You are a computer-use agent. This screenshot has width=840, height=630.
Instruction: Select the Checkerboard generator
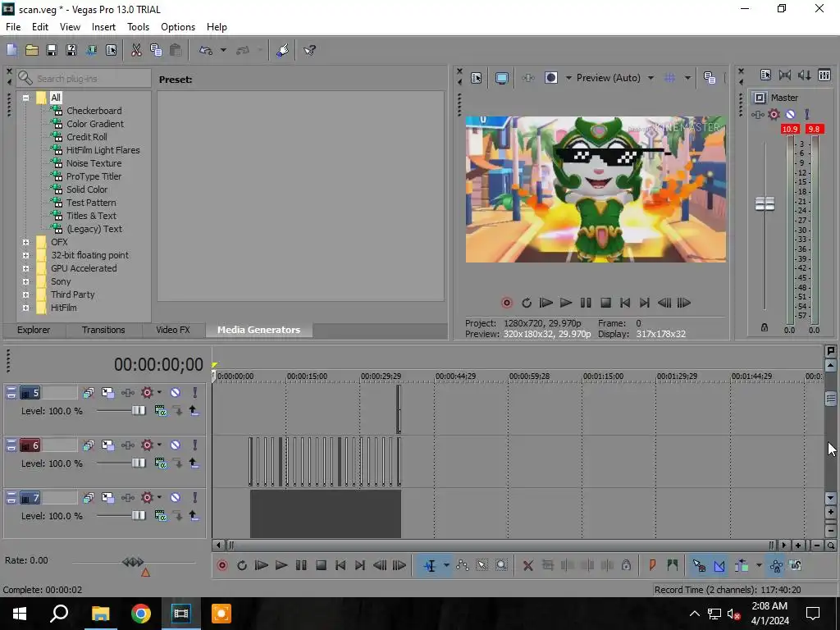pos(94,111)
